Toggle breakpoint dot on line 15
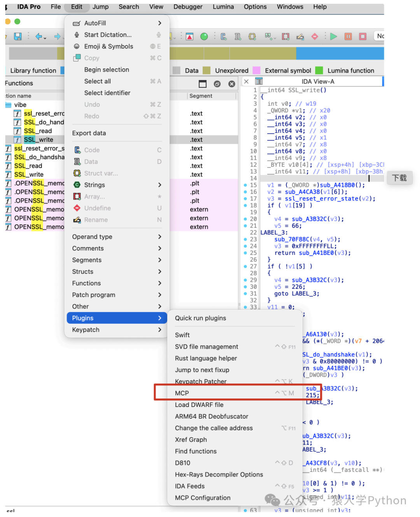The width and height of the screenshot is (420, 517). coord(245,185)
